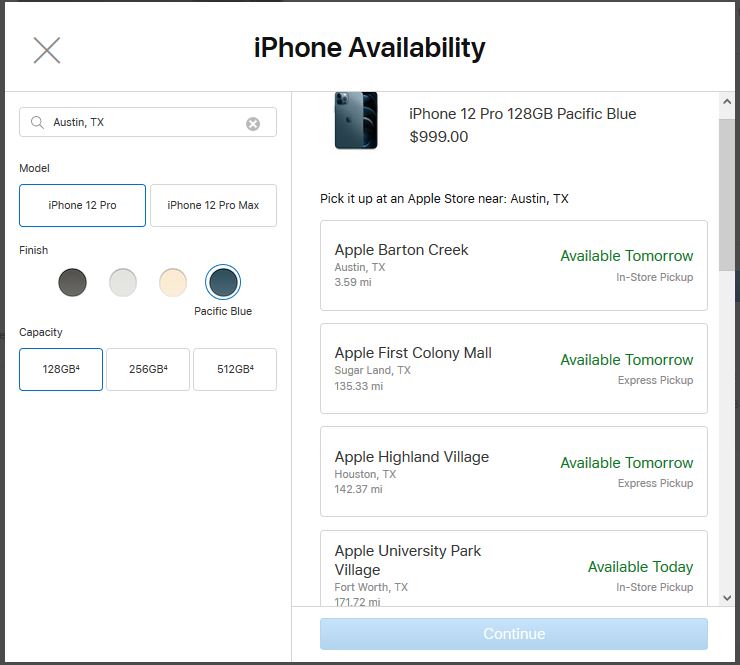Pick the Apple First Colony Mall store
This screenshot has height=665, width=740.
[514, 369]
